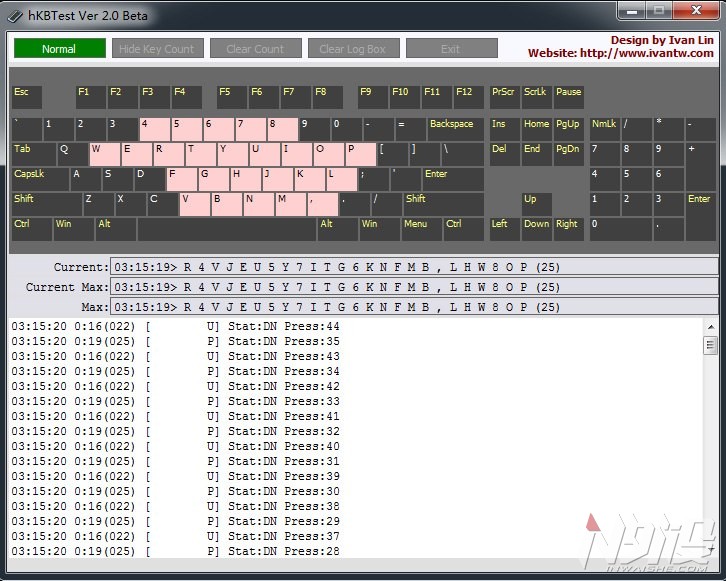The image size is (726, 581).
Task: Click the green Normal mode button
Action: (x=60, y=48)
